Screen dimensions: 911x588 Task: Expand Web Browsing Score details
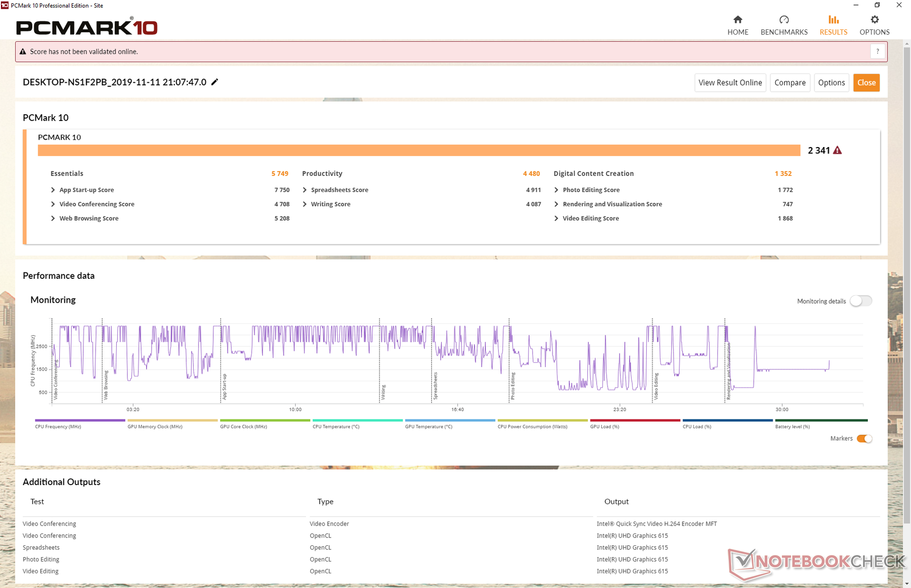click(53, 218)
